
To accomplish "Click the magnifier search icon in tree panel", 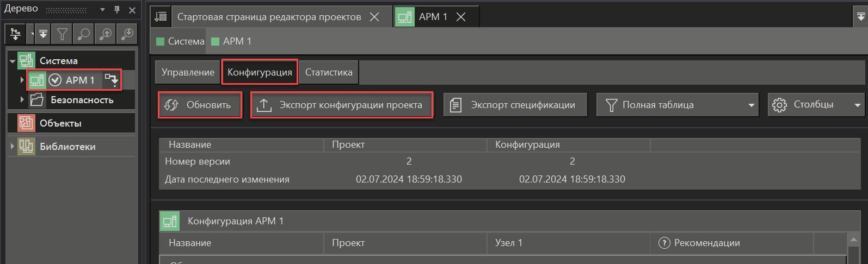I will coord(84,35).
